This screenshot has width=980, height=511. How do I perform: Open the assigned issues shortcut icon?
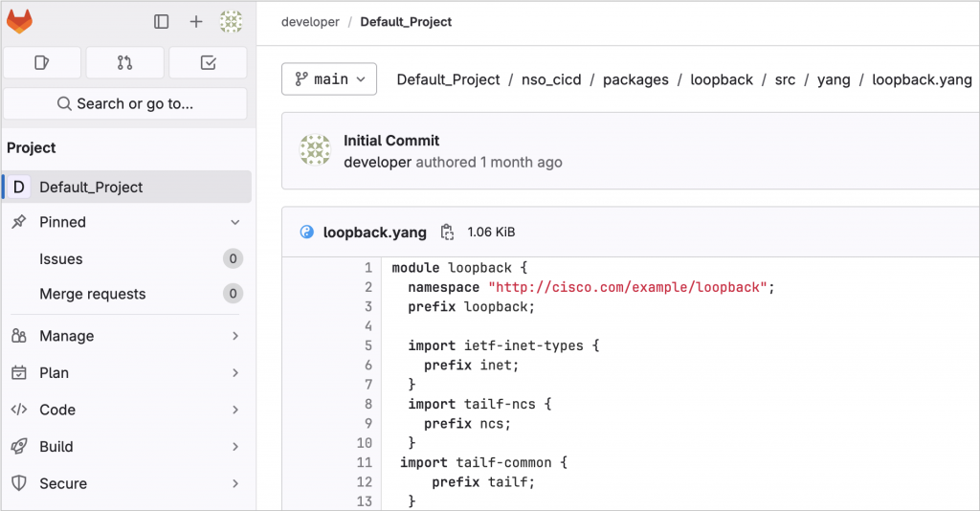pos(42,62)
